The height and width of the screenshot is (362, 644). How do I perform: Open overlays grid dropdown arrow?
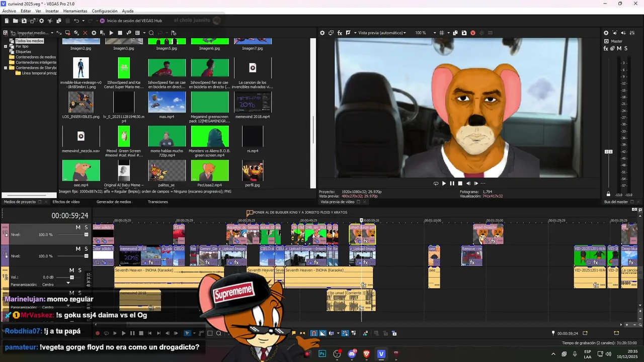point(449,33)
